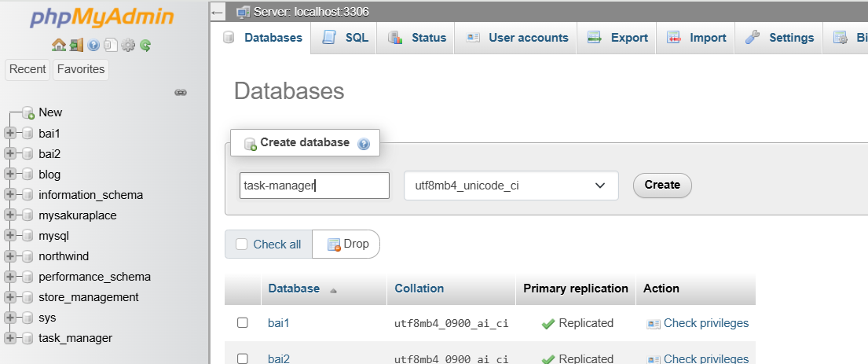Image resolution: width=868 pixels, height=364 pixels.
Task: Open the Import tab
Action: [697, 38]
